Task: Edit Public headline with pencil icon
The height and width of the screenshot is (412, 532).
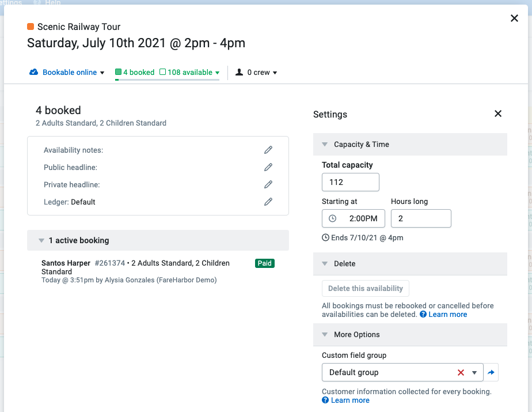Action: [x=268, y=167]
